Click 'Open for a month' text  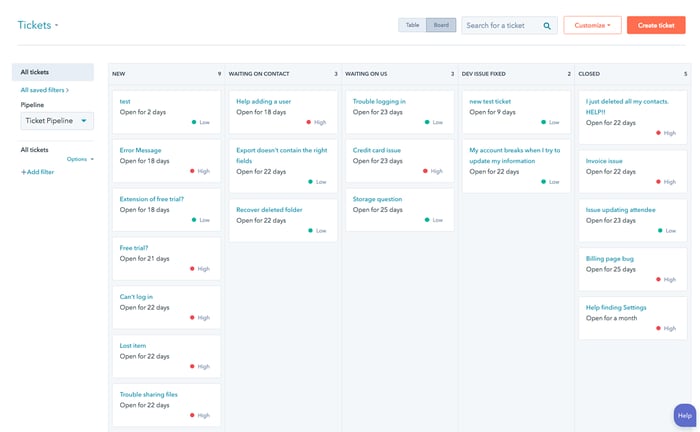point(612,318)
